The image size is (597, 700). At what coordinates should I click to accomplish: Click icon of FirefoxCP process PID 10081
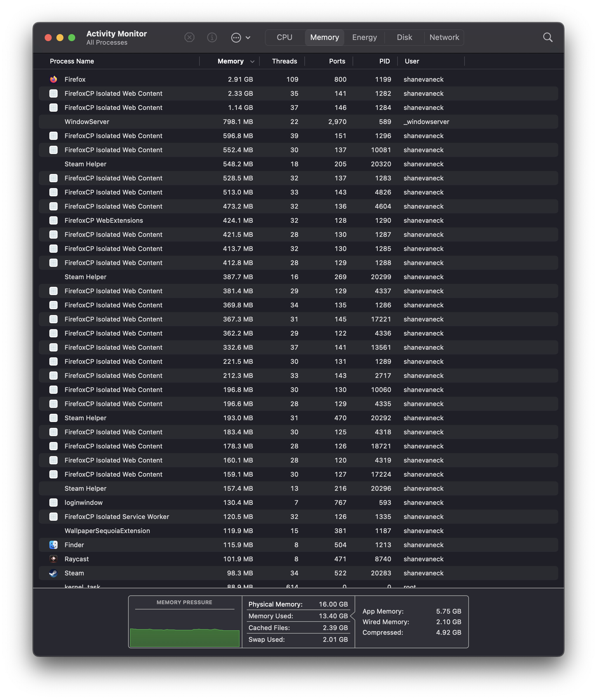pos(53,150)
